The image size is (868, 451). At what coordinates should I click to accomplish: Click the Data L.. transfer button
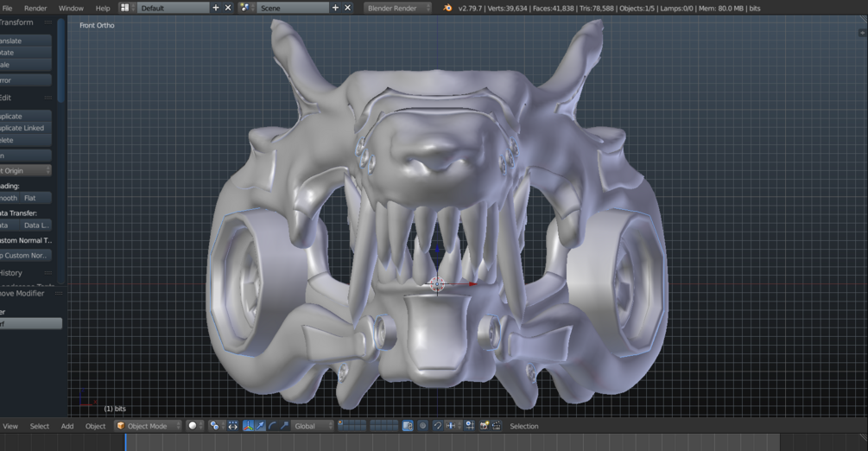pyautogui.click(x=36, y=225)
